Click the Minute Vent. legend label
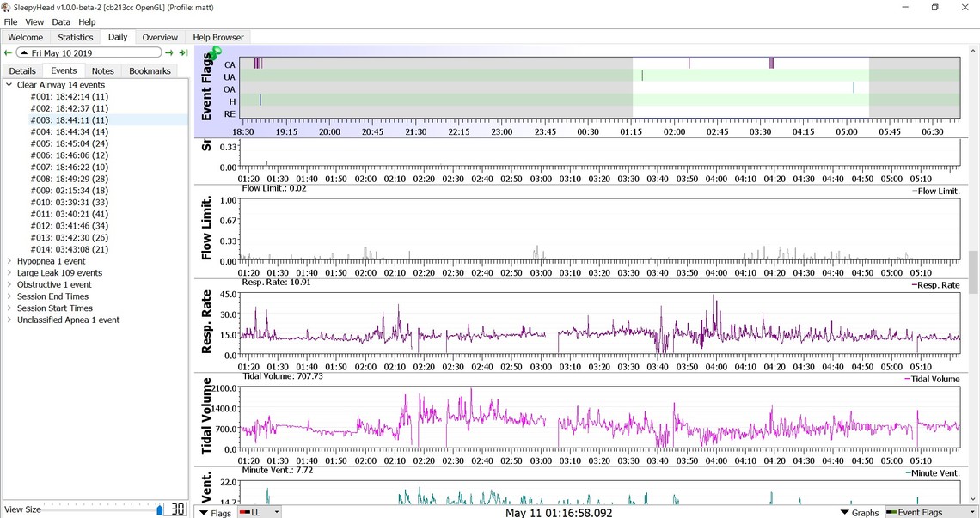Image resolution: width=980 pixels, height=518 pixels. 933,473
